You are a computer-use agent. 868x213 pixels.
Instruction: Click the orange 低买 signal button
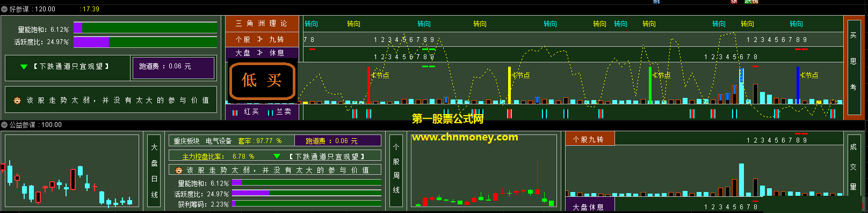[x=262, y=81]
